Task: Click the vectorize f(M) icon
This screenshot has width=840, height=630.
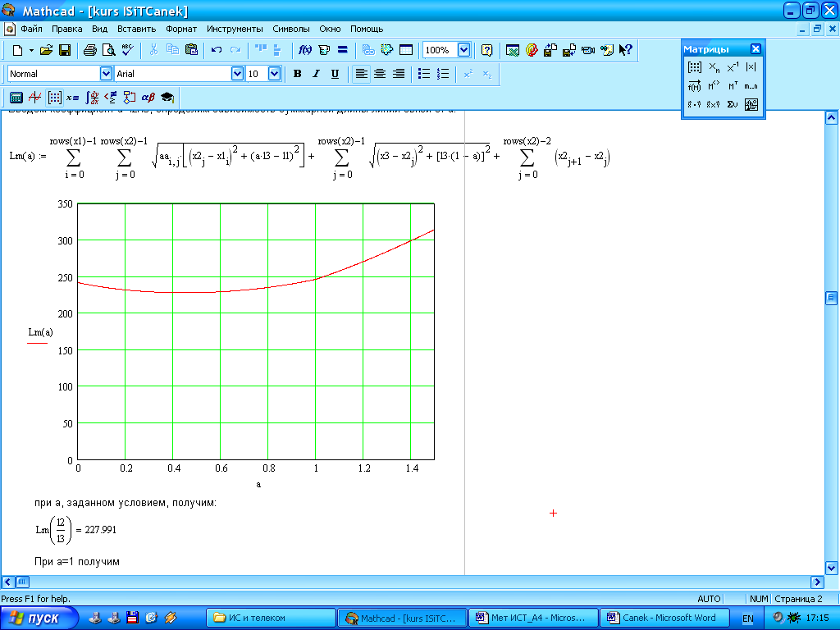Action: (x=694, y=86)
